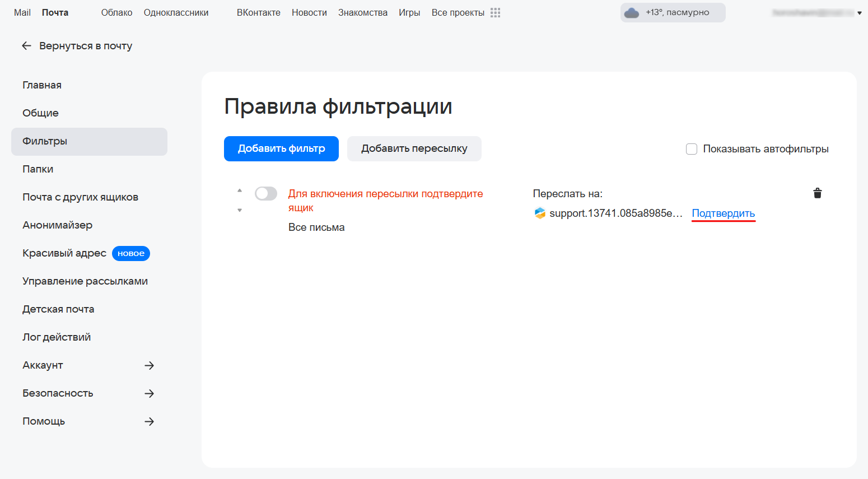
Task: Open the all projects grid icon
Action: tap(495, 12)
